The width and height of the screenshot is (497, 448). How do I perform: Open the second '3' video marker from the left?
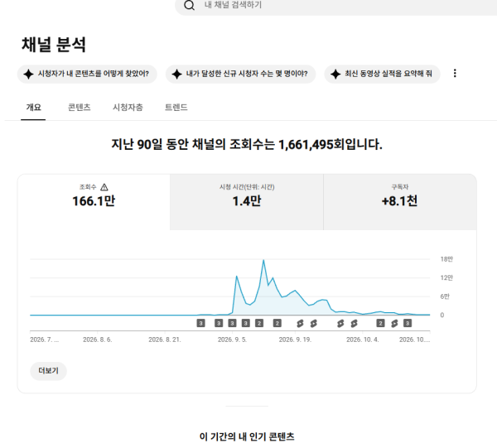pyautogui.click(x=219, y=323)
